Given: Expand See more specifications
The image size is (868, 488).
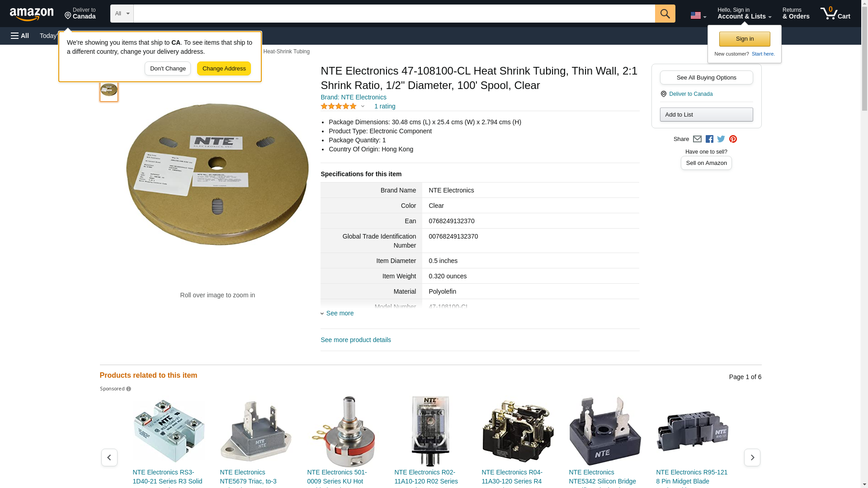Looking at the screenshot, I should pyautogui.click(x=337, y=313).
